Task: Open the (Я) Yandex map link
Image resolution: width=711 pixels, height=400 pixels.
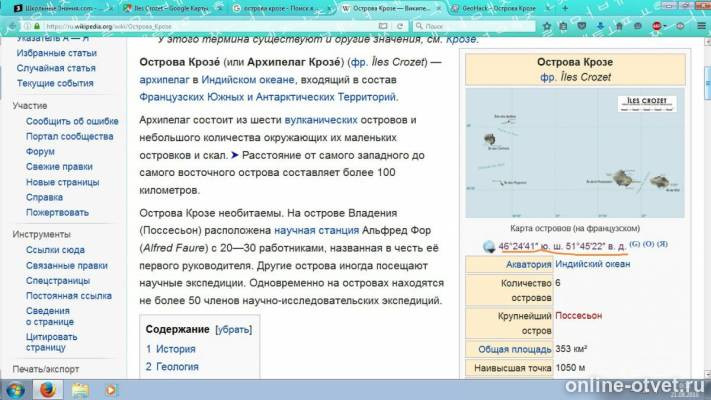Action: point(662,244)
